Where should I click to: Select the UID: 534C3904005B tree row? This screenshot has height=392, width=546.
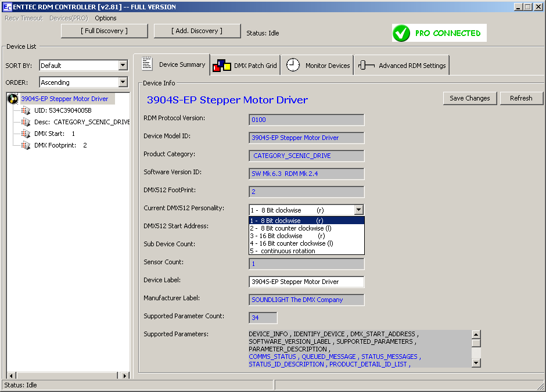63,111
